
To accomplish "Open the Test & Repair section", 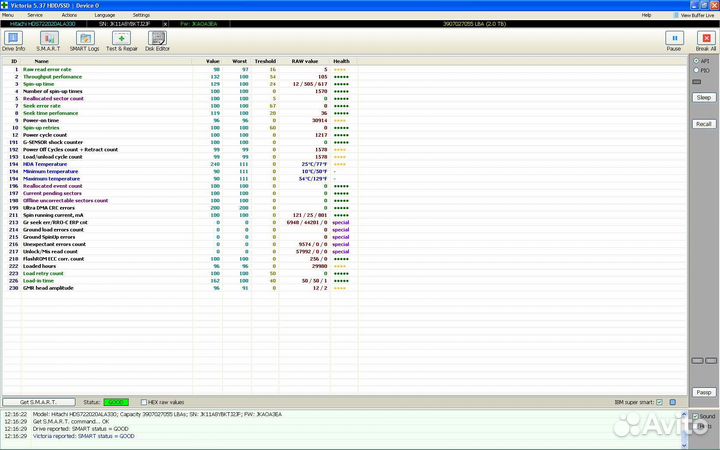I will [122, 40].
